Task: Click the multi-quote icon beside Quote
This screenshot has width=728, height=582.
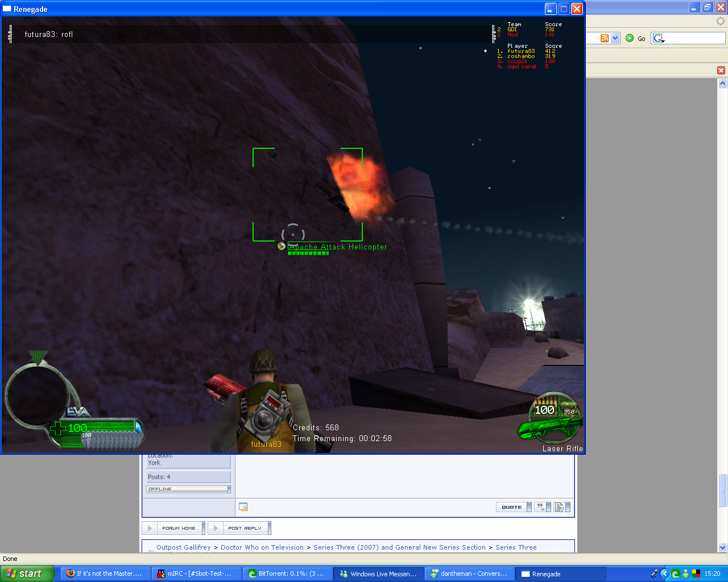Action: pos(540,507)
